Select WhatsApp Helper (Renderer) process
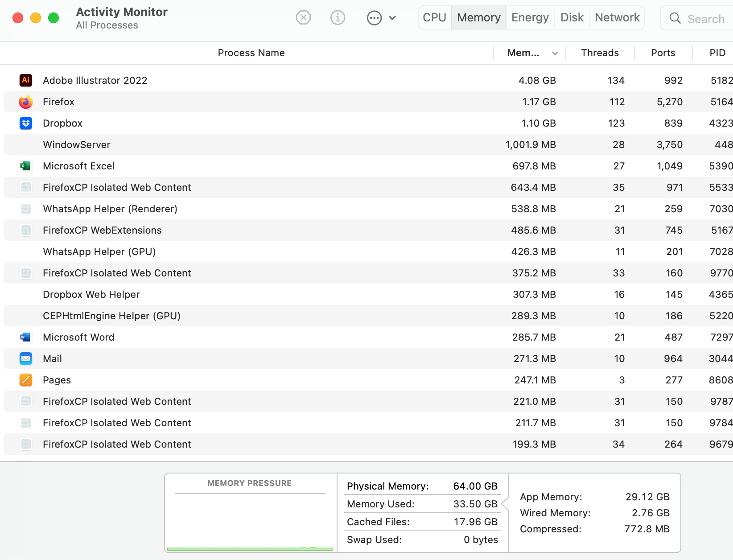The image size is (733, 560). click(368, 209)
